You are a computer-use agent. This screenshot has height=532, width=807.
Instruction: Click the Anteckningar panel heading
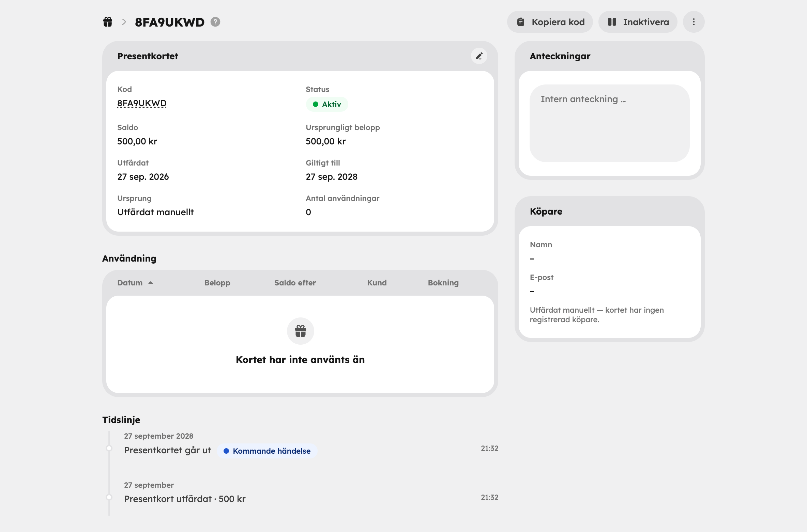560,56
